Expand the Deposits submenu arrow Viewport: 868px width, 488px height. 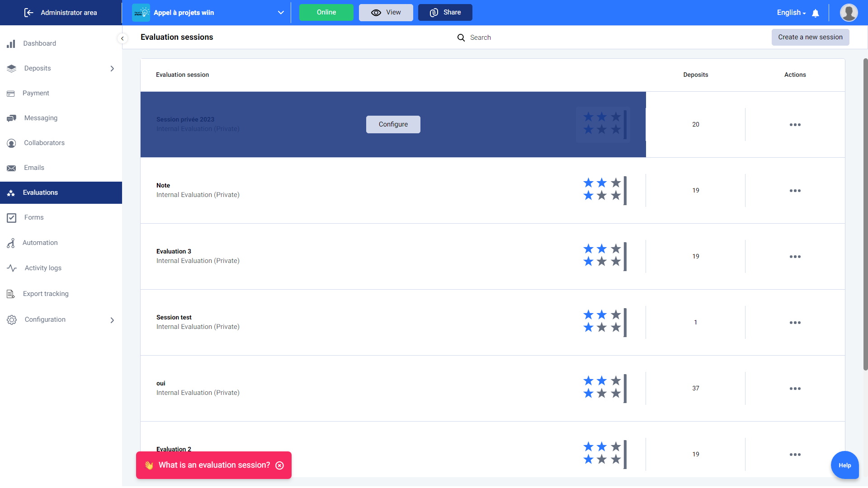click(112, 69)
